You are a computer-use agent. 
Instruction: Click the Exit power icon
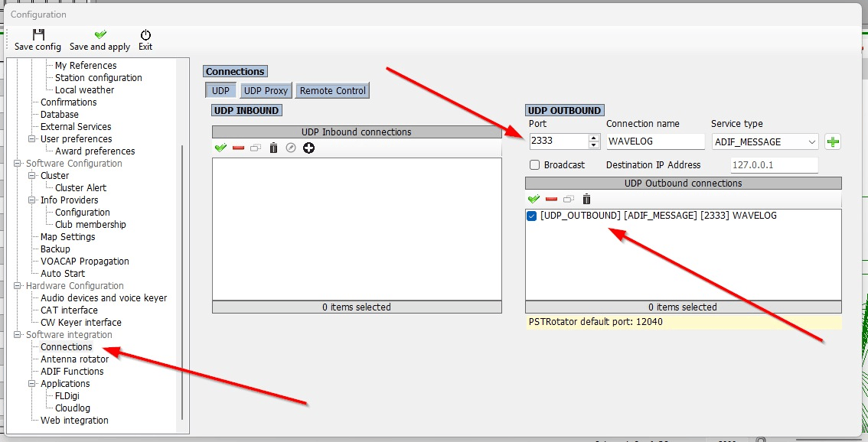(145, 34)
